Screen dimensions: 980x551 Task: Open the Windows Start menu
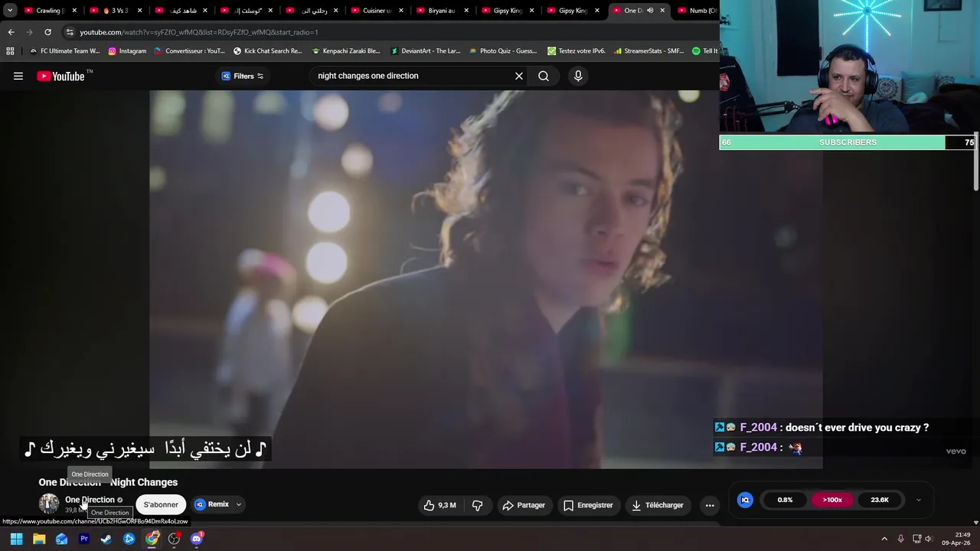pos(16,539)
